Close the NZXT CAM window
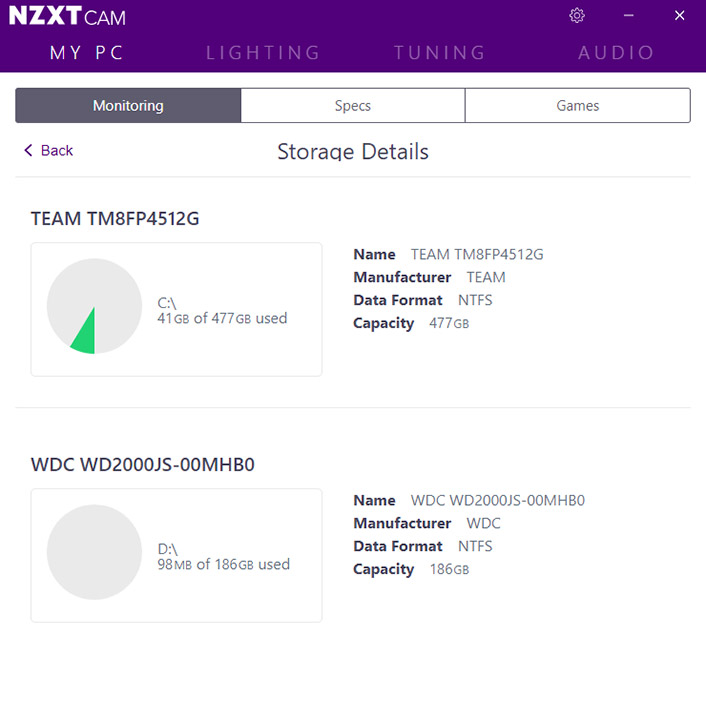This screenshot has width=706, height=720. (x=679, y=16)
